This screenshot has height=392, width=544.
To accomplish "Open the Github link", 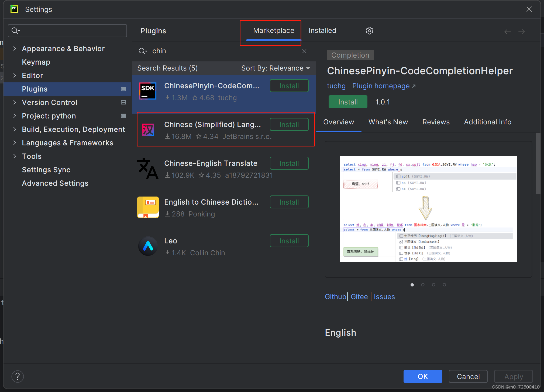I will tap(335, 297).
